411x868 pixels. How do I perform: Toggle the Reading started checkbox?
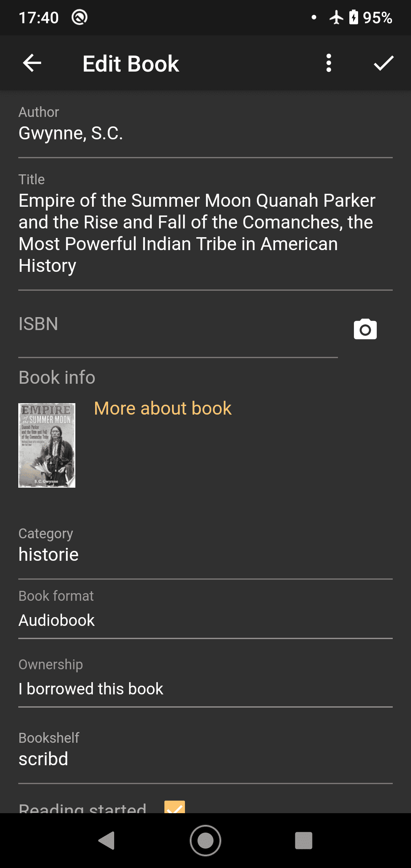tap(174, 807)
